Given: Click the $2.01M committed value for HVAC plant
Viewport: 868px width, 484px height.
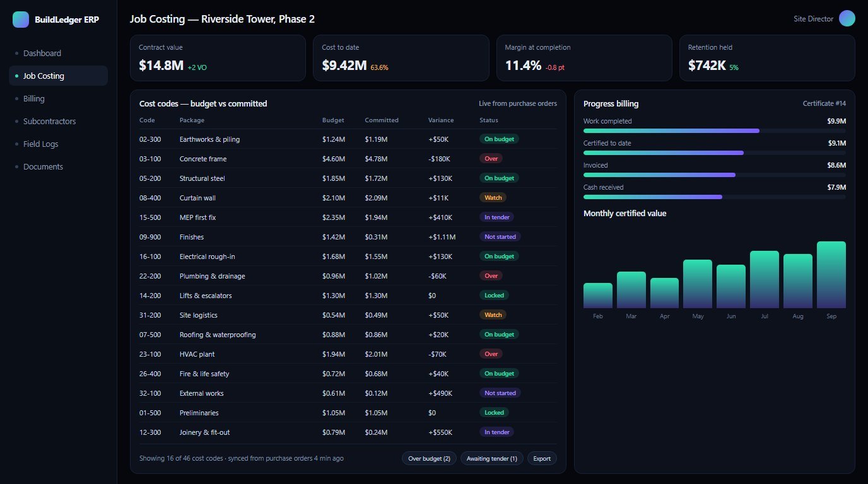Looking at the screenshot, I should [376, 354].
